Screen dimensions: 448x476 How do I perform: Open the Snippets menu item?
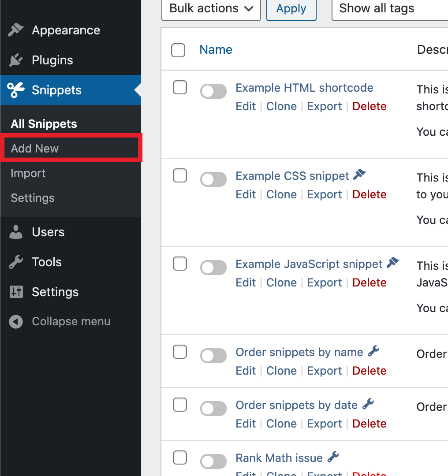point(71,90)
